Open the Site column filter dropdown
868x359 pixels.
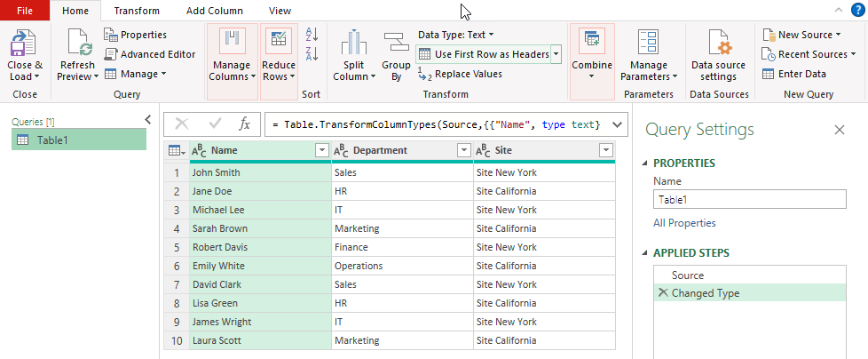click(x=606, y=150)
